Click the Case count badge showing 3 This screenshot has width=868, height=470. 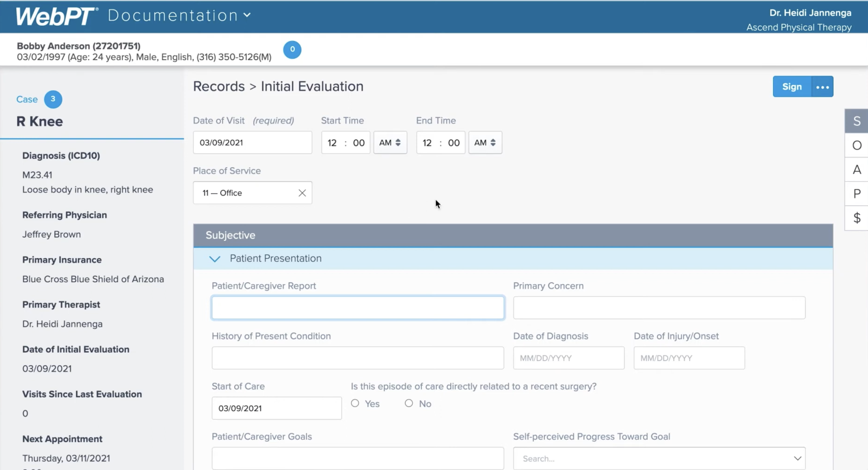tap(53, 99)
